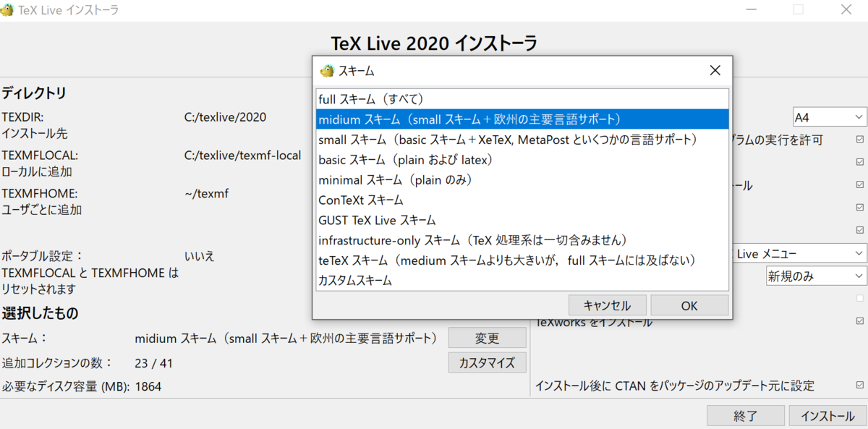868x429 pixels.
Task: Click the 23 / 41 collections count
Action: (x=154, y=362)
